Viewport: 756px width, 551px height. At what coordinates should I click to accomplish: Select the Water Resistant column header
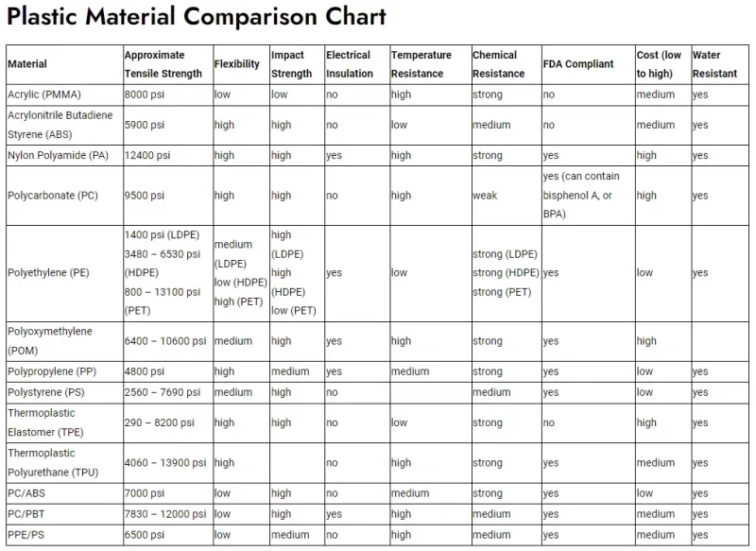(x=714, y=64)
